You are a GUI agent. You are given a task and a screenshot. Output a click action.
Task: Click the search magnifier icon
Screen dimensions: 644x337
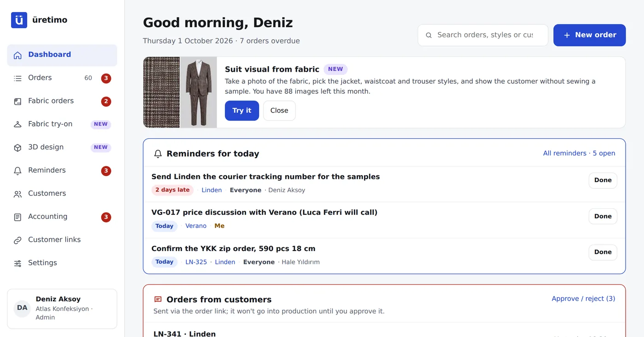click(429, 35)
